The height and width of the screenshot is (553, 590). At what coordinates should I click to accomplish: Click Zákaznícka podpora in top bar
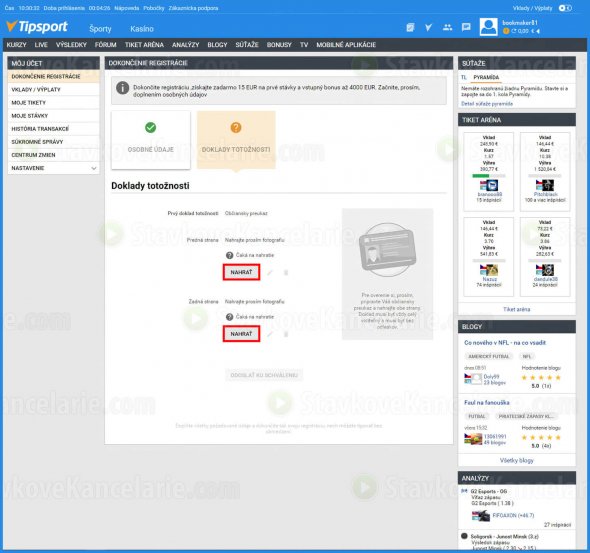(193, 8)
